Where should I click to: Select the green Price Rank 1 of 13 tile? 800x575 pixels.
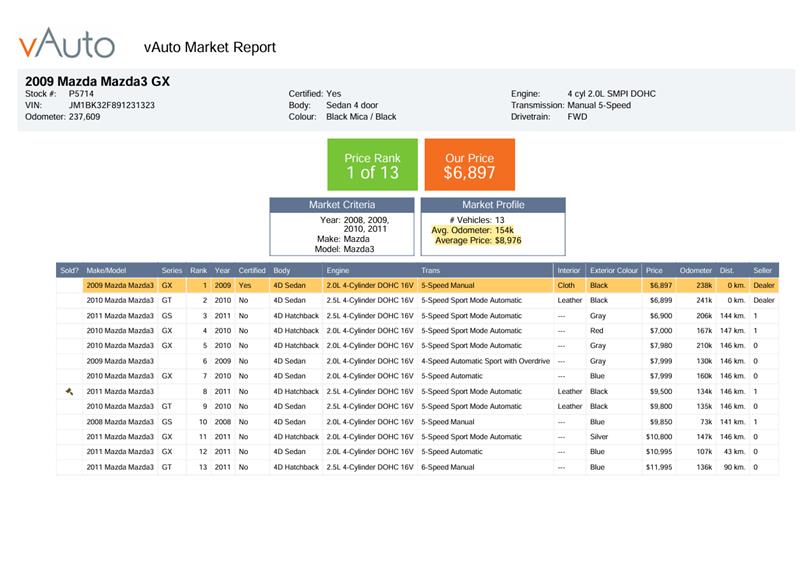[372, 165]
